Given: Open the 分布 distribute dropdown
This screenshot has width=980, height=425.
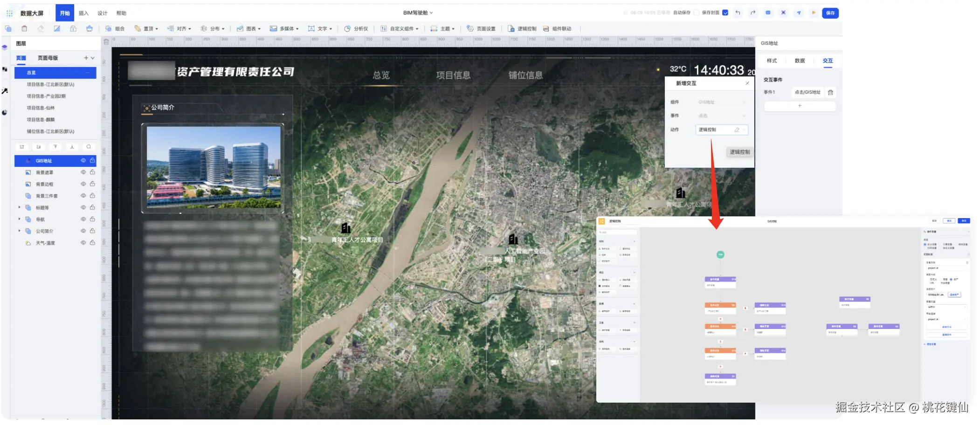Looking at the screenshot, I should pos(213,28).
